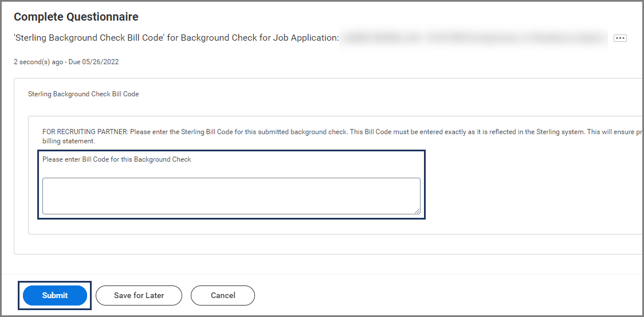
Task: Click the FOR RECRUITING PARTNER instruction text
Action: (x=86, y=132)
